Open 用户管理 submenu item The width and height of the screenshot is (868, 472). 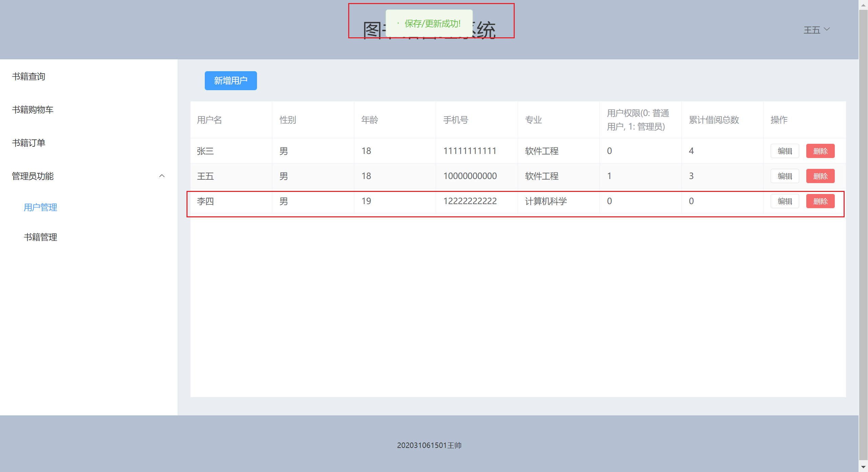click(x=40, y=207)
